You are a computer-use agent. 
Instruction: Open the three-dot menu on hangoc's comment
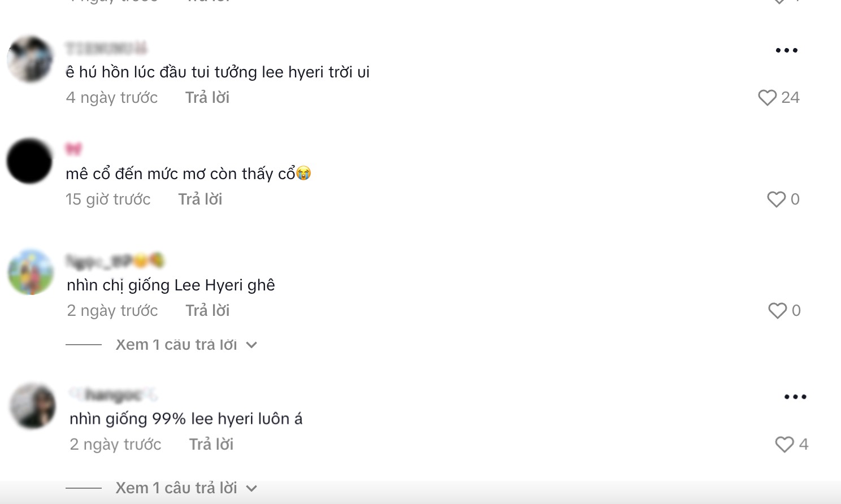coord(795,397)
